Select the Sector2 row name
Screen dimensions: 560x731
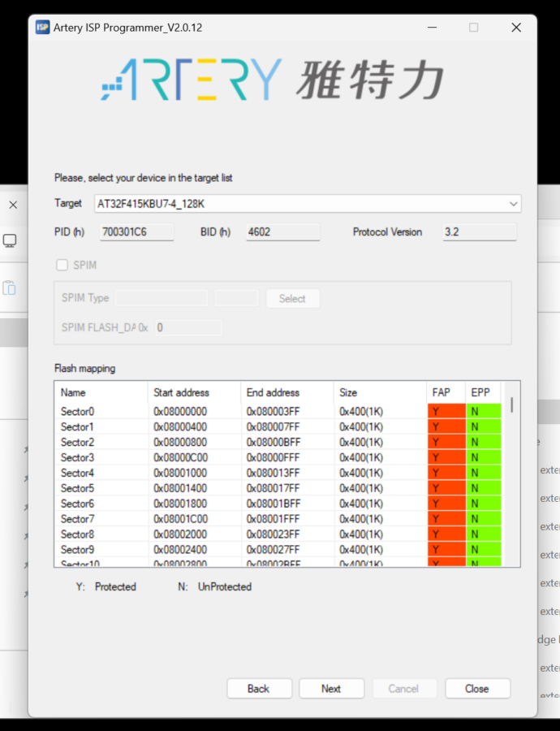(x=77, y=443)
